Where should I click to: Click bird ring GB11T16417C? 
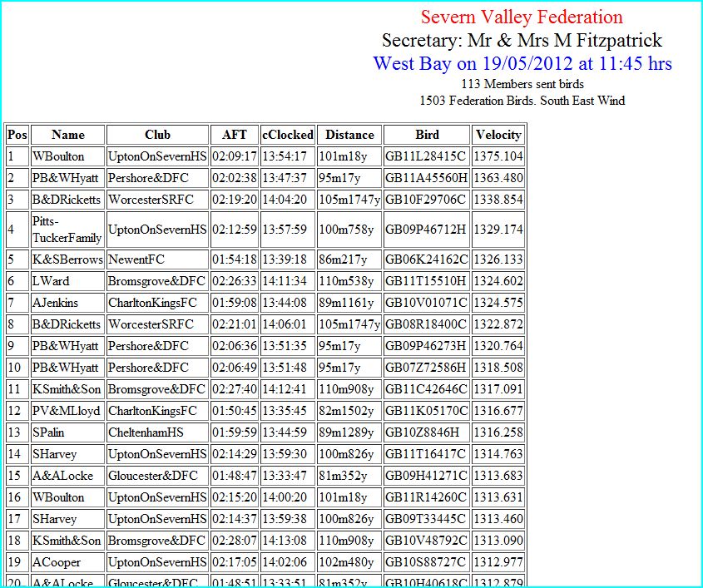click(x=427, y=454)
